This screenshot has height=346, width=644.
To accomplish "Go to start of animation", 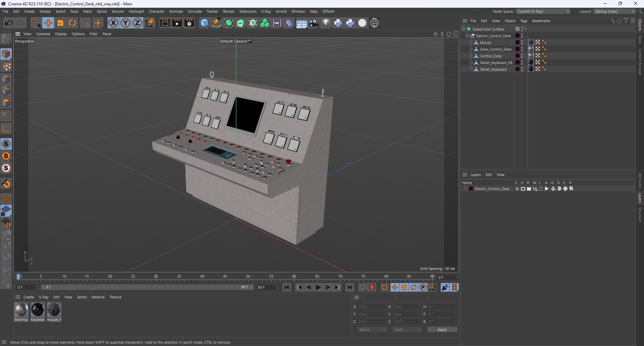I will pos(287,287).
